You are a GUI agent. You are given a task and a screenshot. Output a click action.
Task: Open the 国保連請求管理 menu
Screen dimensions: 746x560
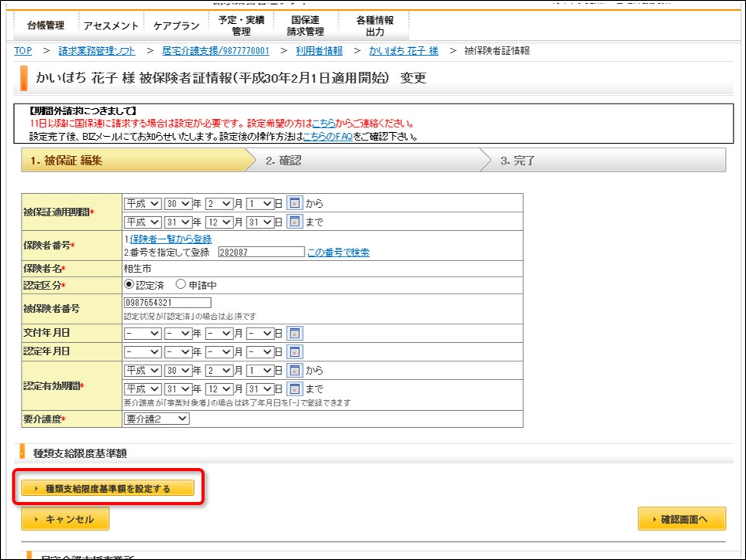point(305,25)
